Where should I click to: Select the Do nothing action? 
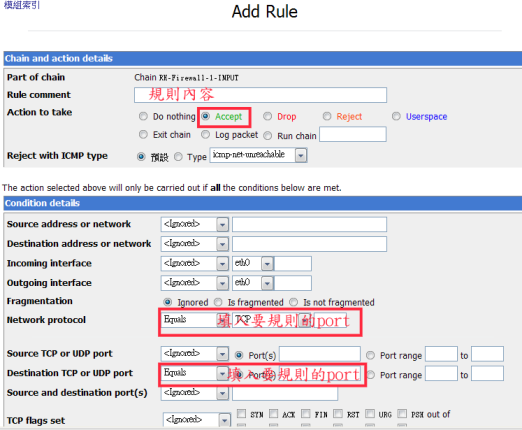click(143, 116)
